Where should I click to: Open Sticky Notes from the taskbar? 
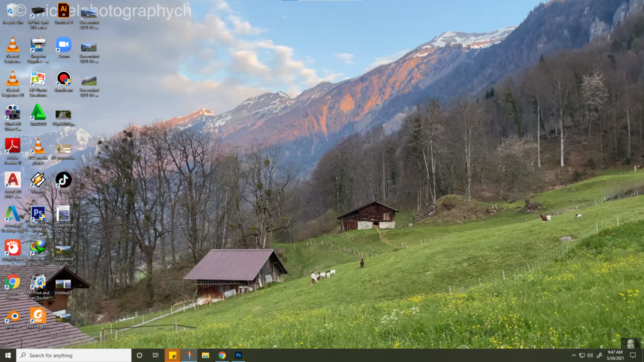click(x=173, y=355)
